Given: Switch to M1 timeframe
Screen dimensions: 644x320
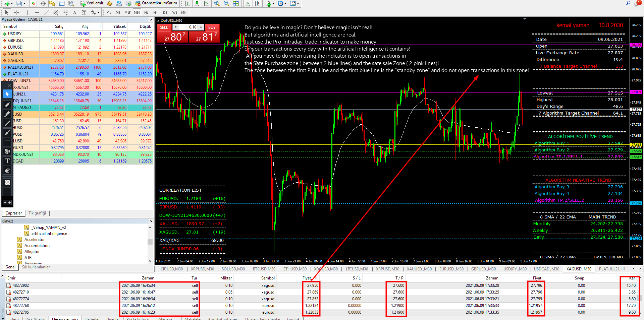Looking at the screenshot, I should click(109, 12).
